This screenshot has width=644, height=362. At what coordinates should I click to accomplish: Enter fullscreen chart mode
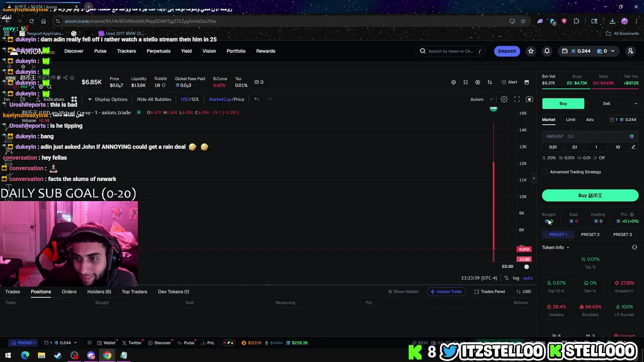point(517,99)
